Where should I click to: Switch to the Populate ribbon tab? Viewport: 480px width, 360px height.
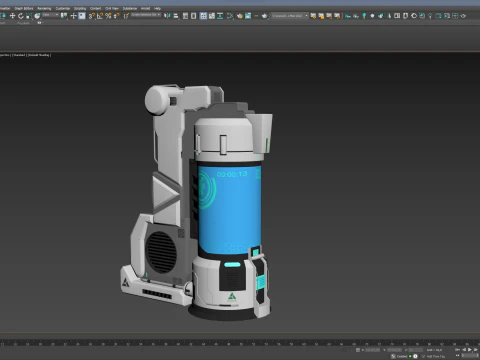click(x=23, y=23)
